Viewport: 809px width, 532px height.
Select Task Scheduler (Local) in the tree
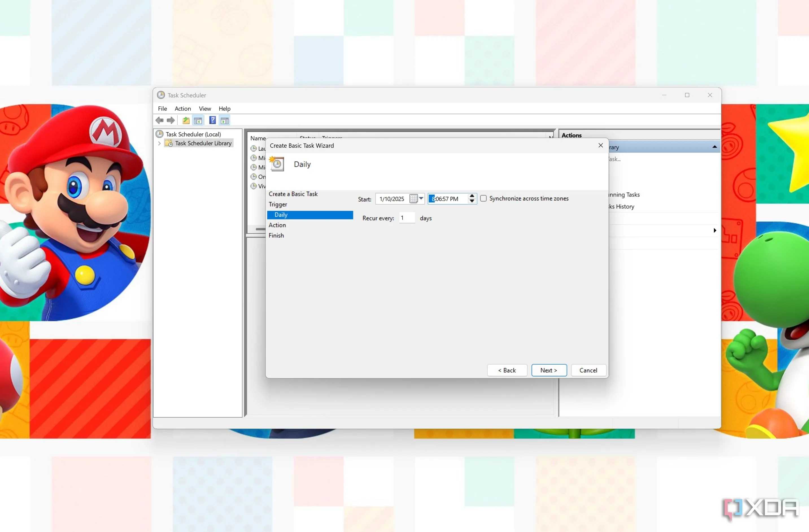(193, 134)
